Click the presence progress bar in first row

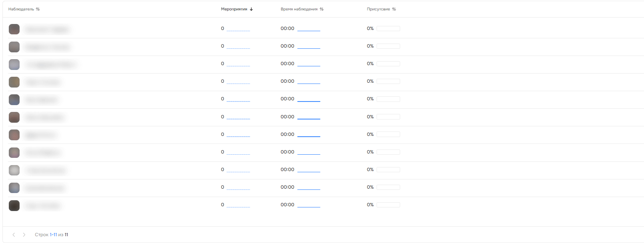[x=388, y=29]
